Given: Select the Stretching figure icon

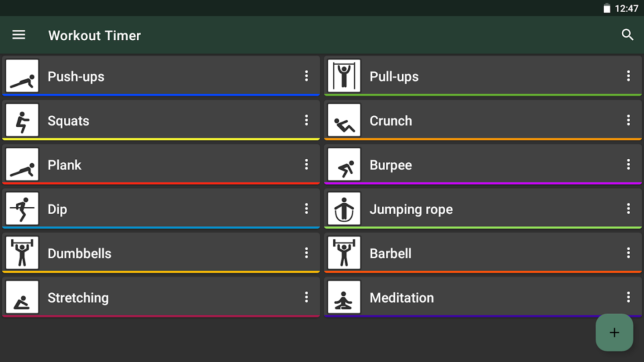Looking at the screenshot, I should point(22,297).
